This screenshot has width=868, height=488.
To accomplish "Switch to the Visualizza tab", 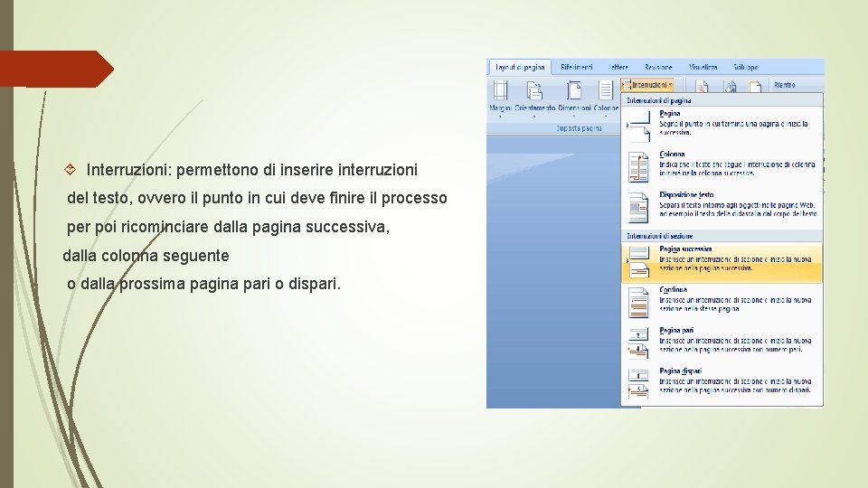I will coord(703,68).
